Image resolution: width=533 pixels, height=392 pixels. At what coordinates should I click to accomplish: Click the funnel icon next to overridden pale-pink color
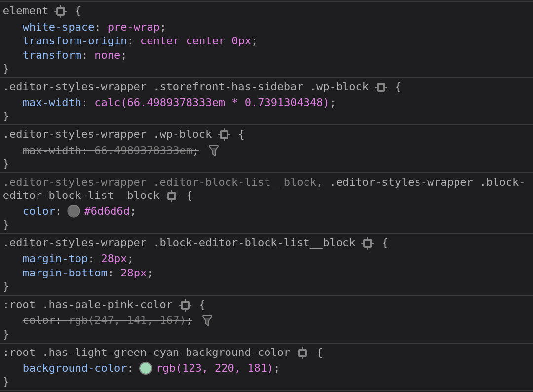tap(207, 321)
